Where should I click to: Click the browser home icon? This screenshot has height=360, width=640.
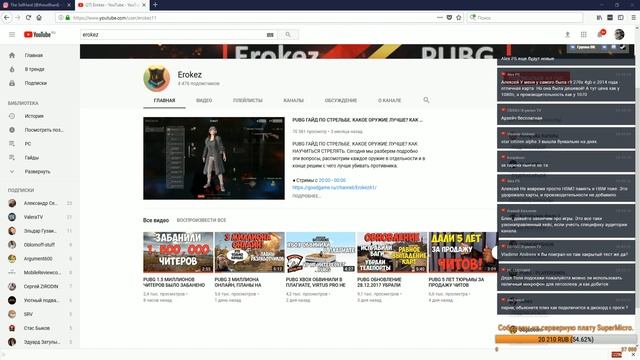point(39,18)
